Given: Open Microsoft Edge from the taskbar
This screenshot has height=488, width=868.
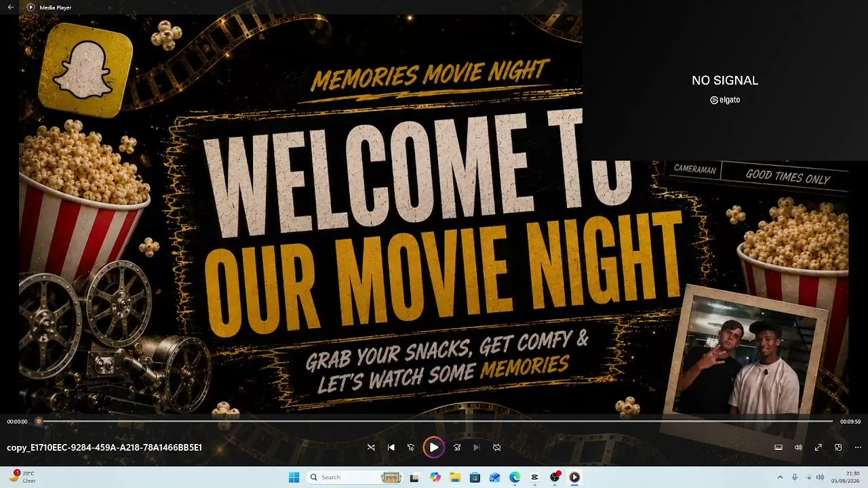Looking at the screenshot, I should (x=515, y=477).
